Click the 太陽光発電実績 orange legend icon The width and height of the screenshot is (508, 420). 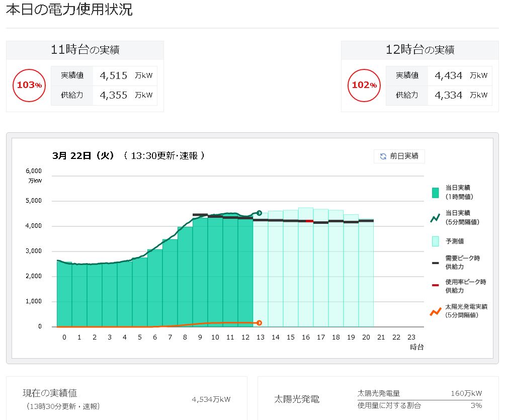pos(436,312)
